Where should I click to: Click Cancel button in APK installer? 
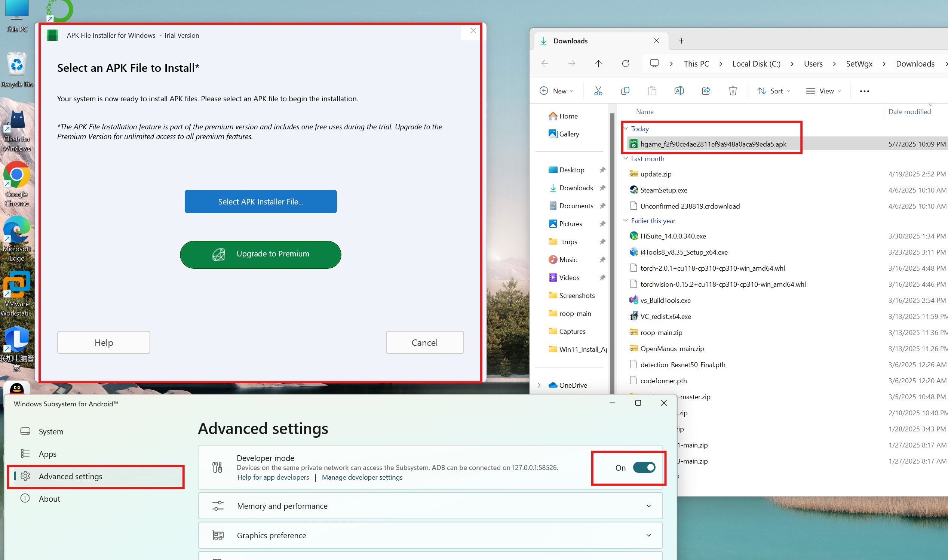click(x=424, y=342)
